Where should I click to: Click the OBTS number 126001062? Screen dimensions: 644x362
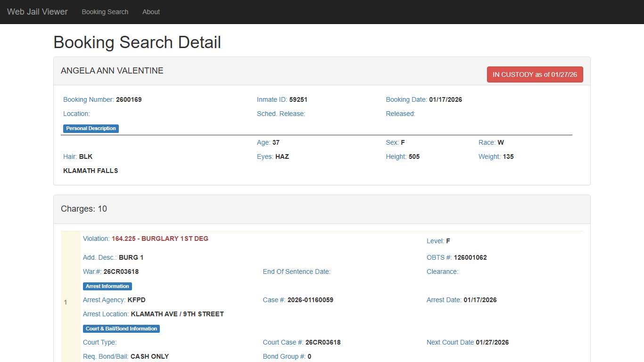click(470, 257)
